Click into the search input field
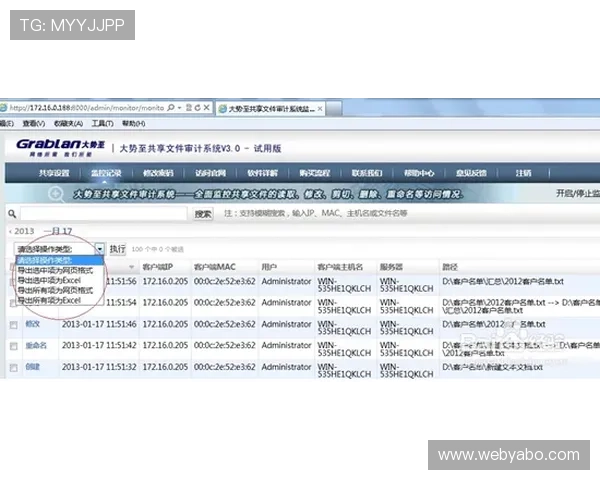 (x=103, y=214)
